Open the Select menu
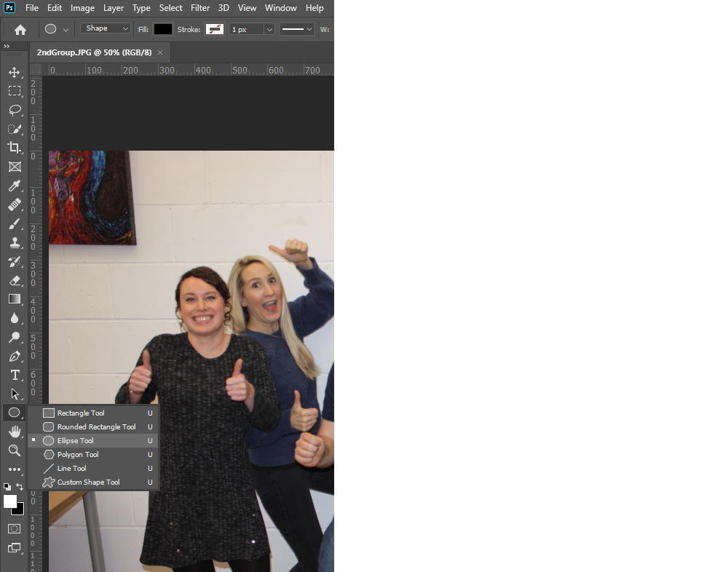 coord(171,8)
